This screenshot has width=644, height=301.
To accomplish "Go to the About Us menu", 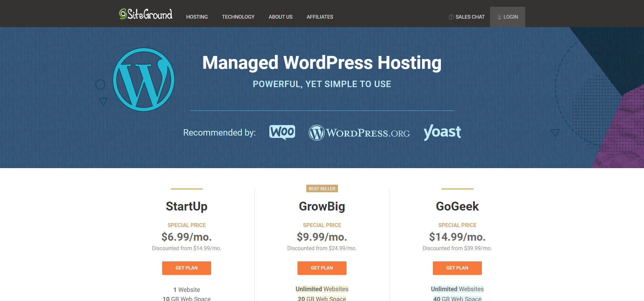I will pos(281,17).
